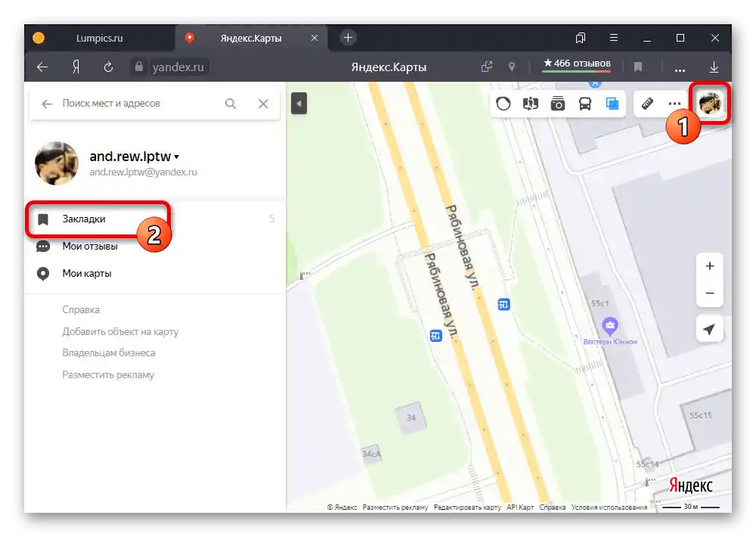Open a new tab with the plus button

(348, 38)
